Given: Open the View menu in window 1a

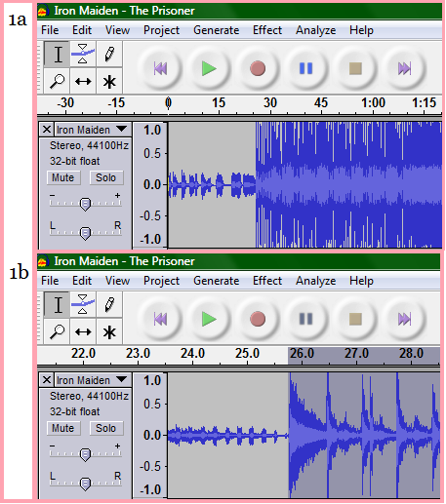Looking at the screenshot, I should click(x=117, y=30).
